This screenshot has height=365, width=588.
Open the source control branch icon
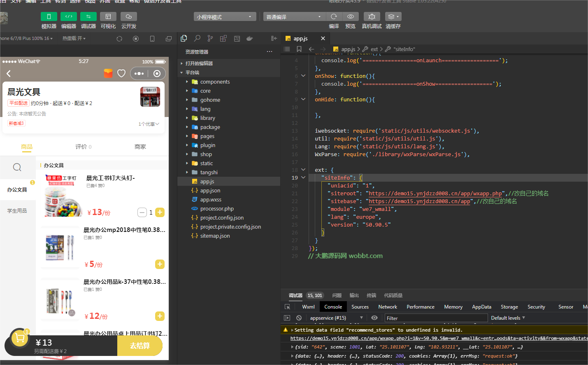pos(210,38)
